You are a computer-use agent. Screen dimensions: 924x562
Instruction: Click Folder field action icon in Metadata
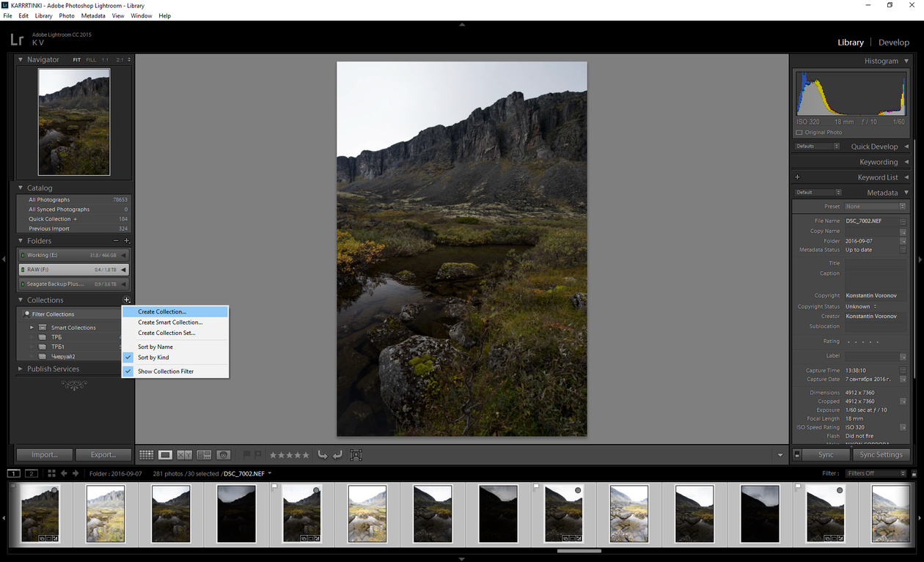pos(903,241)
